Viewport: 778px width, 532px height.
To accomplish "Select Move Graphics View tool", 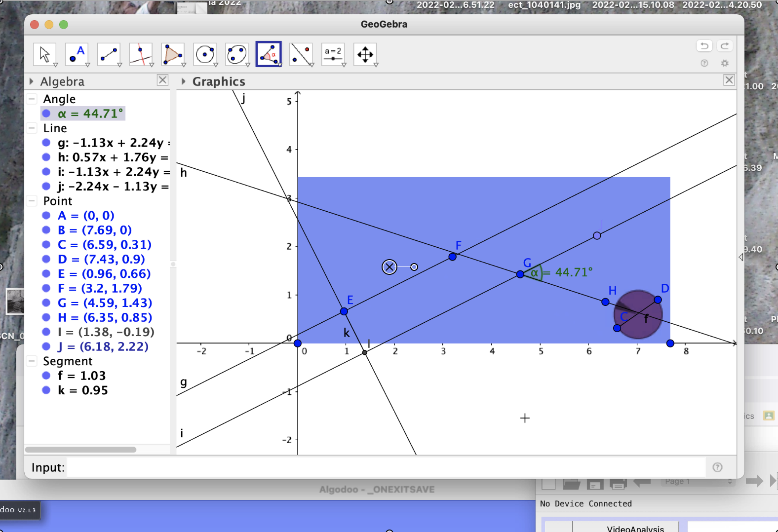I will click(365, 54).
